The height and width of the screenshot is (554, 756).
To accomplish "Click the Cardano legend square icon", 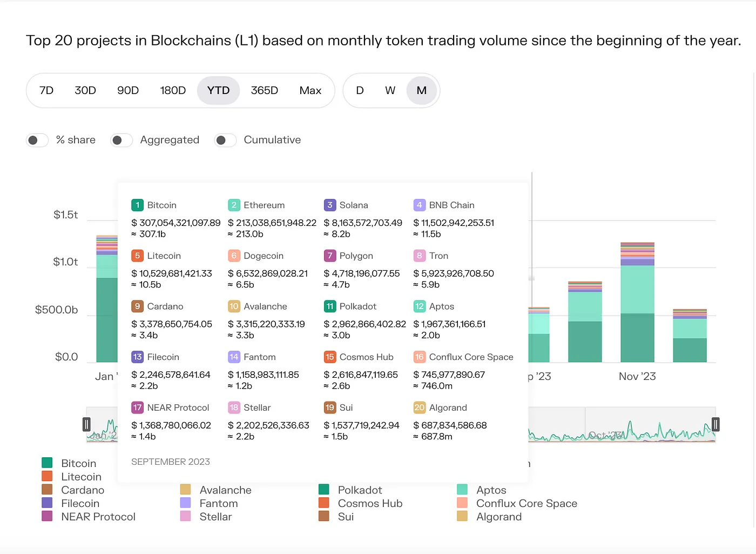I will [x=47, y=490].
